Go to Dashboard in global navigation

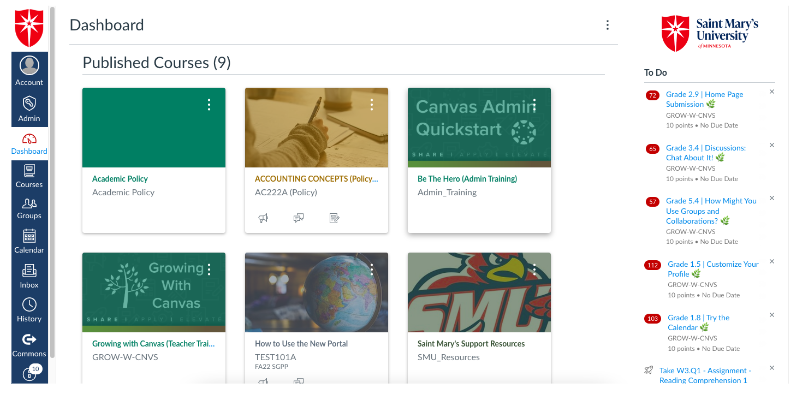29,144
